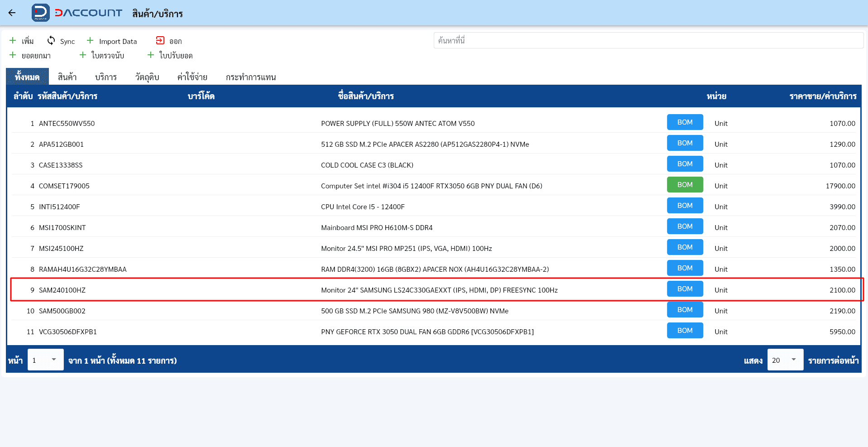Click the plus icon beside เพิ่ม
This screenshot has height=447, width=868.
(x=13, y=40)
